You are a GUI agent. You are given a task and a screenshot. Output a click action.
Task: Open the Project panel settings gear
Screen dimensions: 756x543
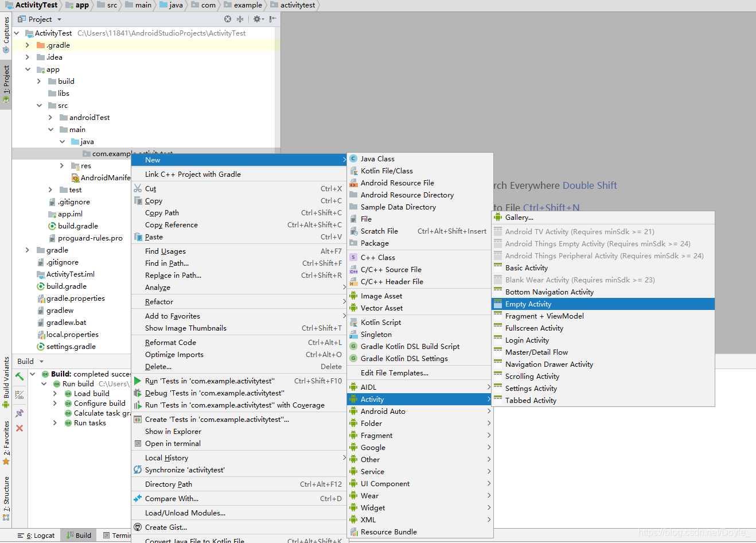point(258,19)
